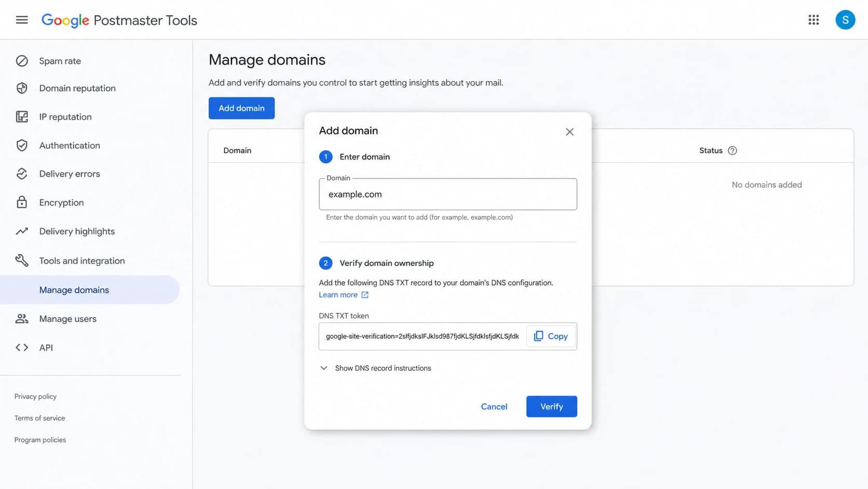Expand Show DNS record instructions
The height and width of the screenshot is (489, 868).
coord(375,368)
